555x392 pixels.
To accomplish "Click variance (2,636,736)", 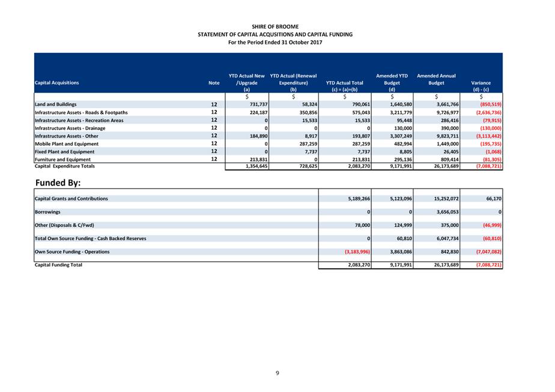I will point(489,112).
